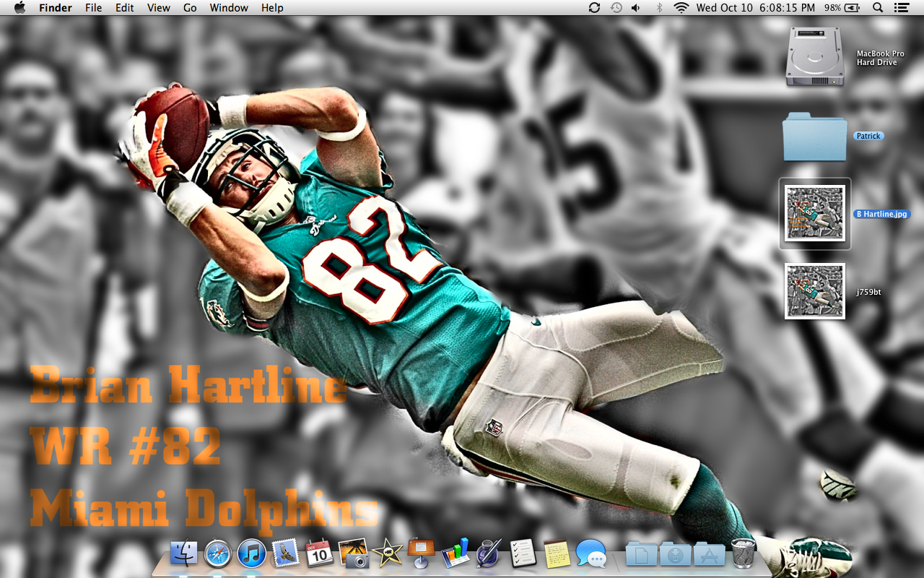Open the Edit menu

125,8
